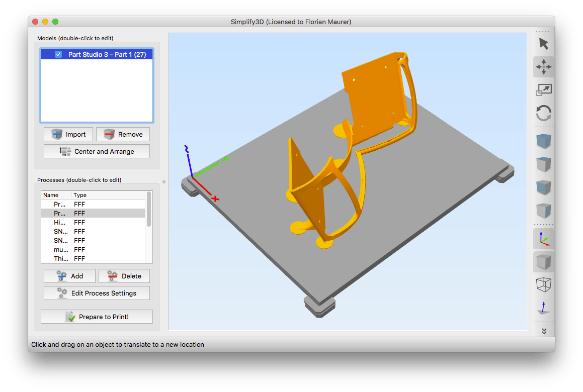583x392 pixels.
Task: Click Prepare to Print button
Action: point(97,317)
